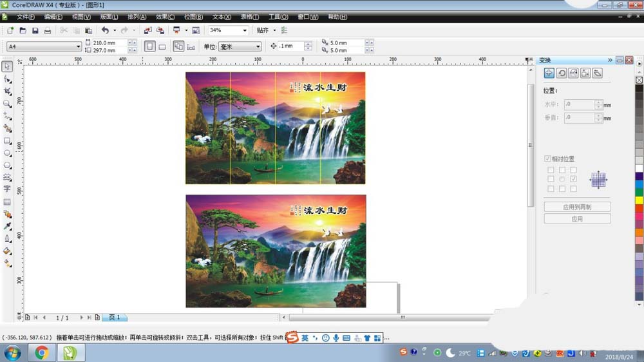Open the zoom level 34% dropdown
The image size is (644, 362).
[x=245, y=30]
